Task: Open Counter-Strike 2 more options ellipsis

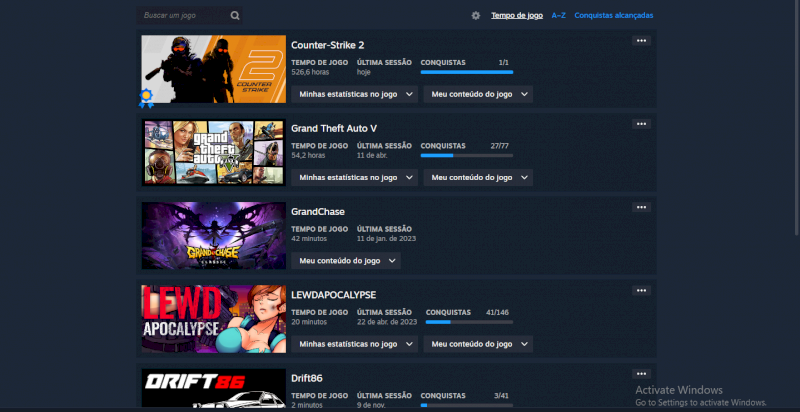Action: 641,41
